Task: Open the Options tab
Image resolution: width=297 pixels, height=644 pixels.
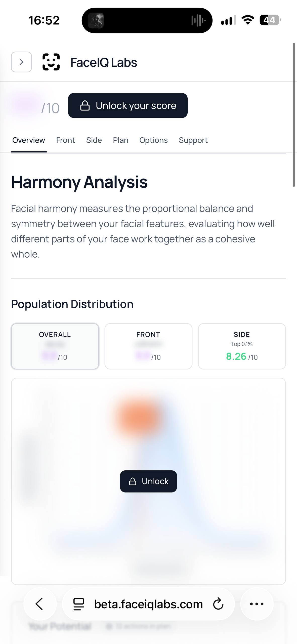Action: (153, 140)
